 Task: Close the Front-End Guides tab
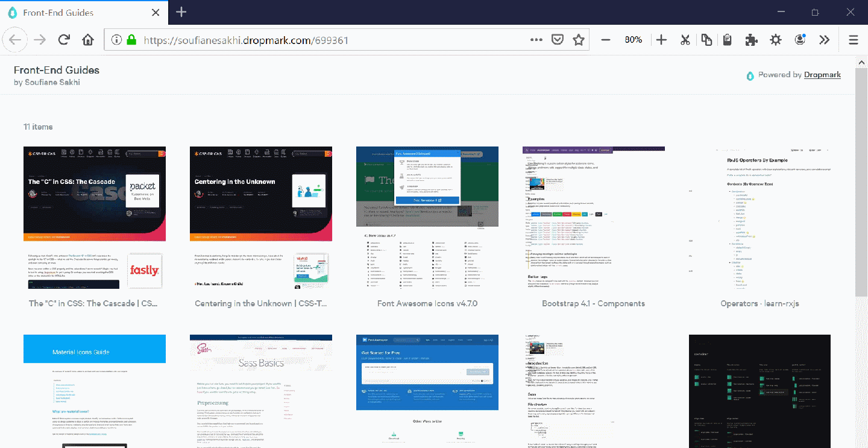(x=156, y=13)
